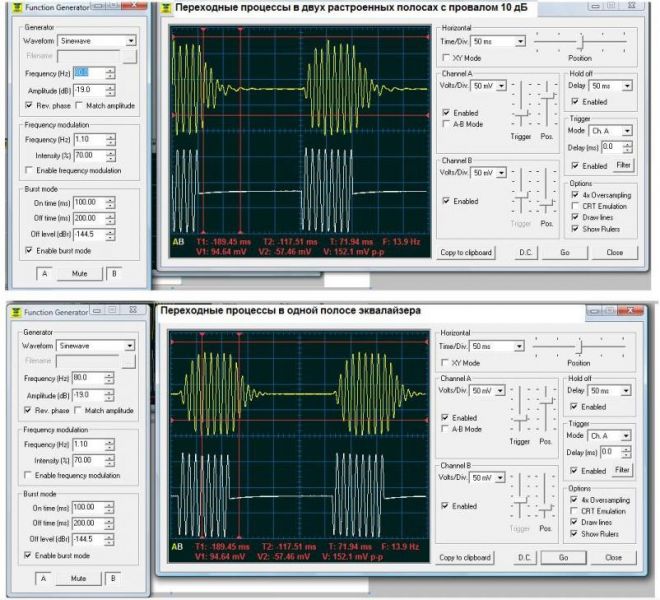Click Mute button in top generator
This screenshot has height=600, width=660.
[x=80, y=274]
